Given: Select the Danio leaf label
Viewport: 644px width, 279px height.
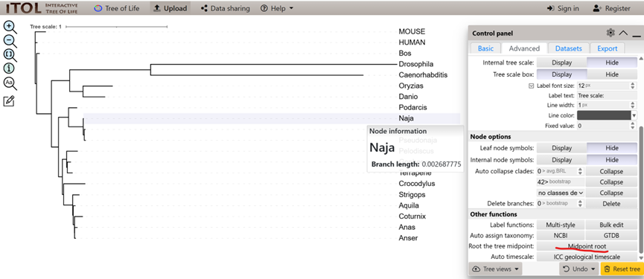Looking at the screenshot, I should point(408,97).
